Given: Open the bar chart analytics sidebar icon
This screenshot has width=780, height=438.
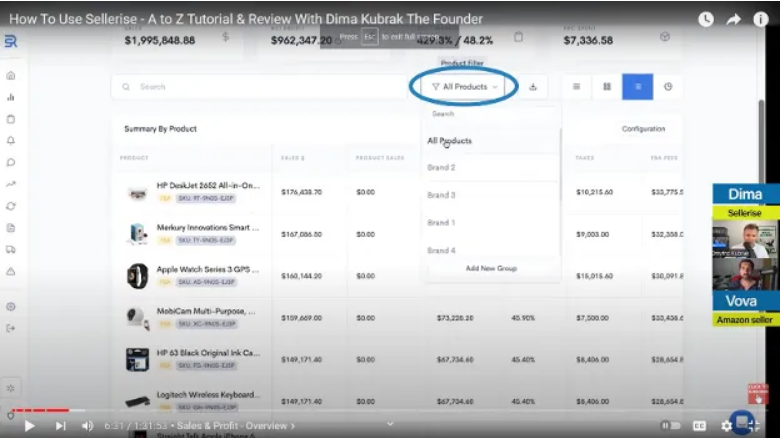Looking at the screenshot, I should [x=11, y=97].
